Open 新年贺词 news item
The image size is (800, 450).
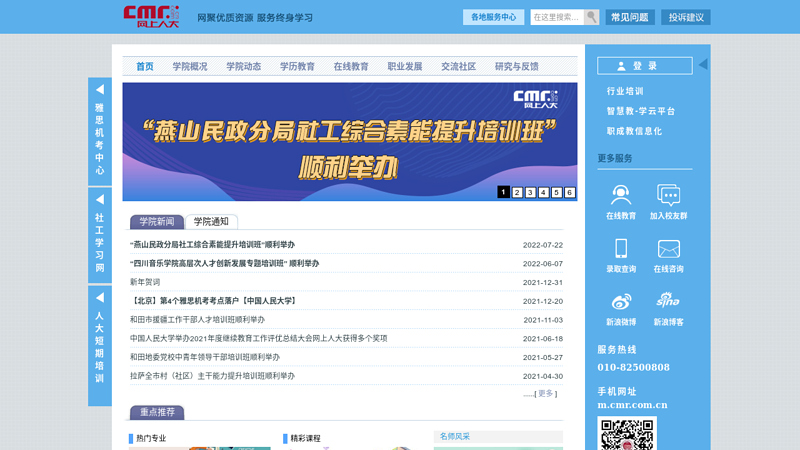click(145, 282)
